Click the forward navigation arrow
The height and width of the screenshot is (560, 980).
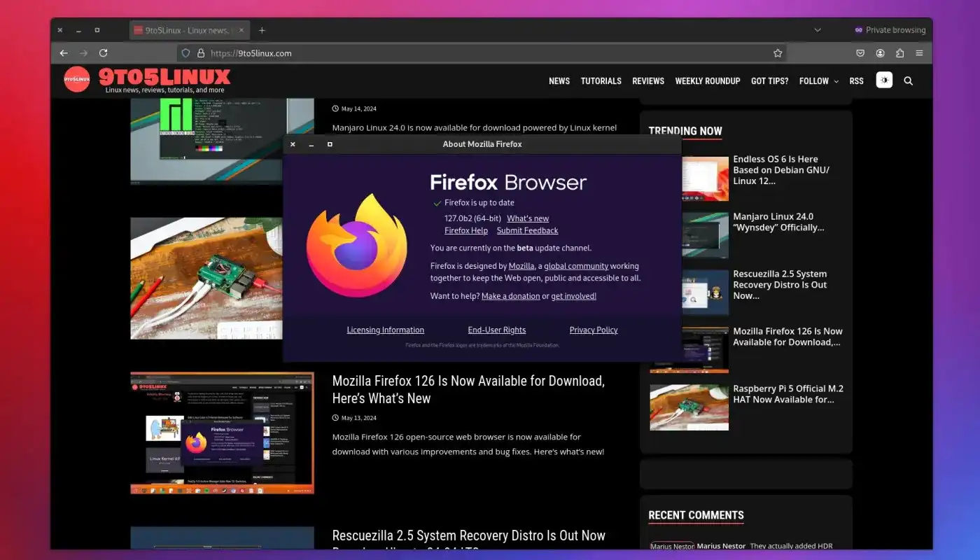point(83,53)
